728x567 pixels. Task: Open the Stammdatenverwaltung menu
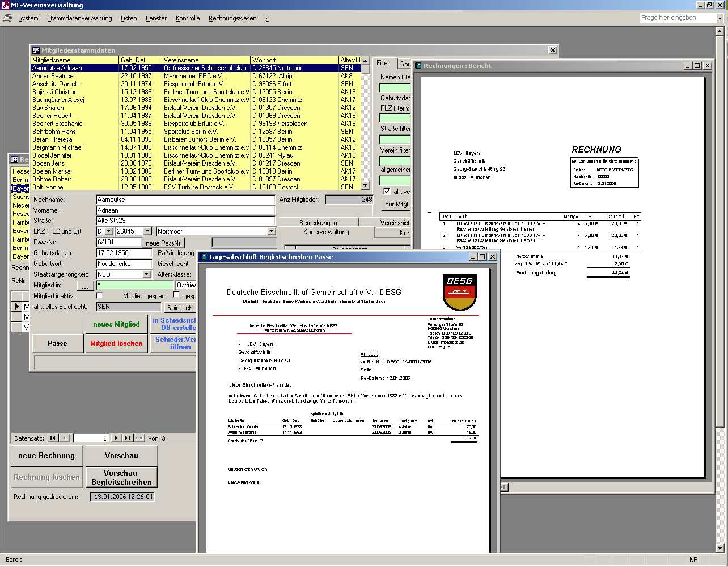(79, 18)
